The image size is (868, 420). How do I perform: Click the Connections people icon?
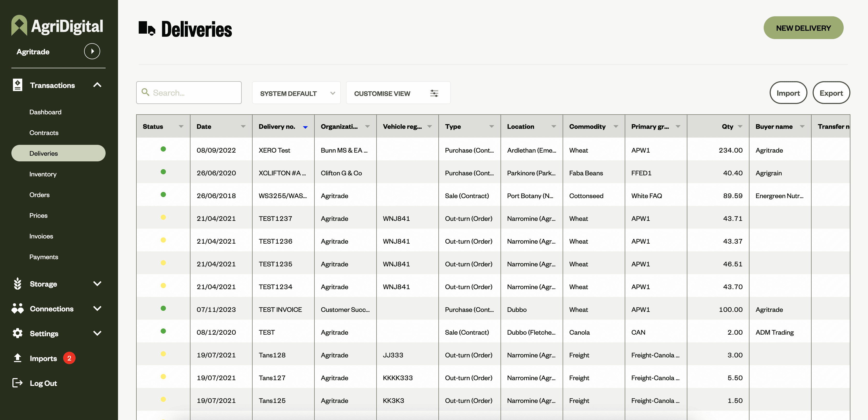point(18,309)
